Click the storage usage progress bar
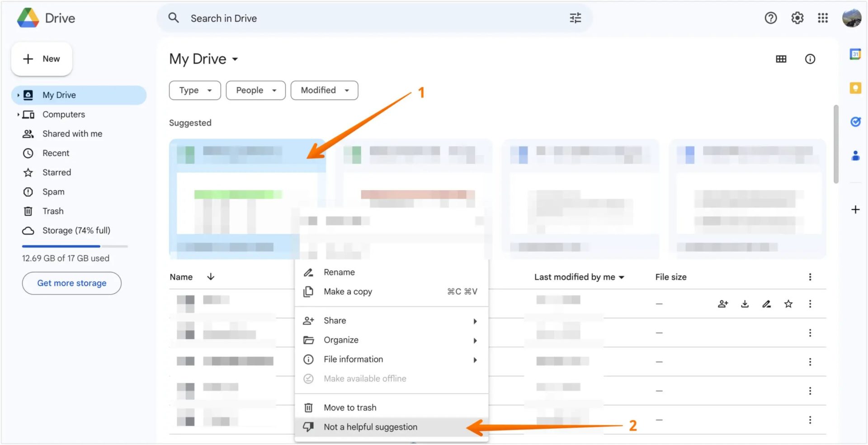 tap(75, 246)
